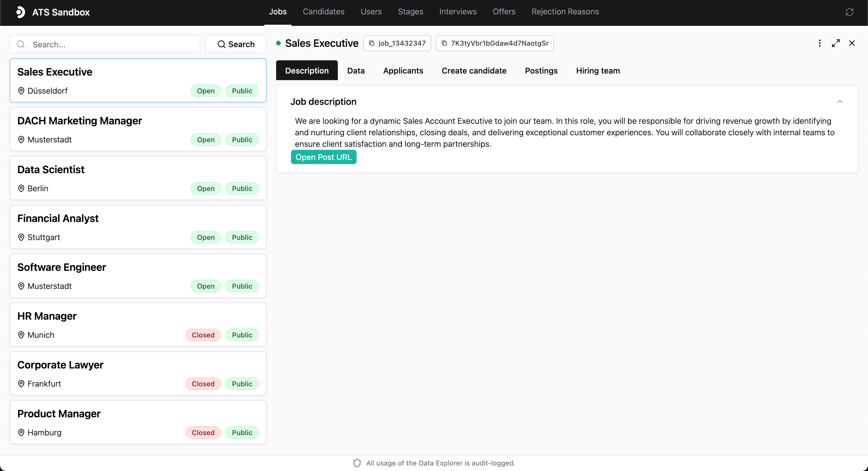Select the Corporate Lawyer job card

point(138,374)
